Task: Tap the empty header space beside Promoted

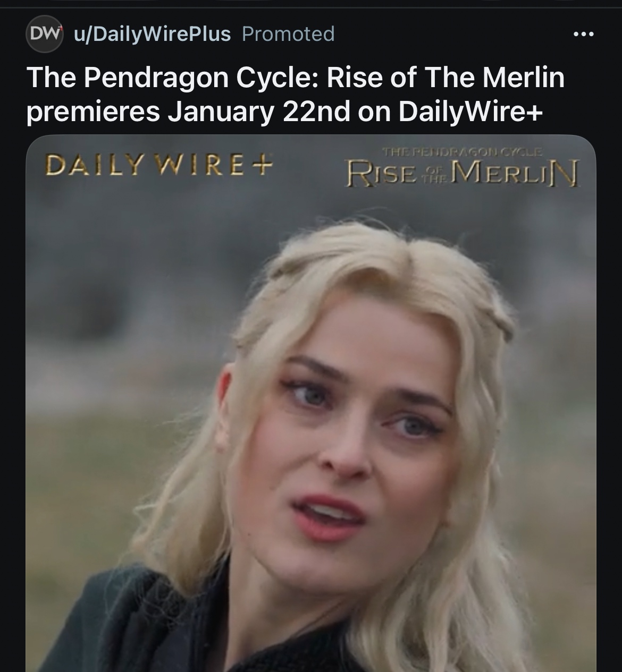Action: click(452, 34)
